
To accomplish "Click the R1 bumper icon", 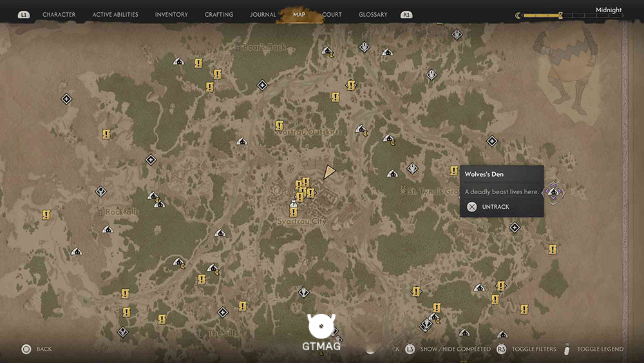I will click(406, 15).
